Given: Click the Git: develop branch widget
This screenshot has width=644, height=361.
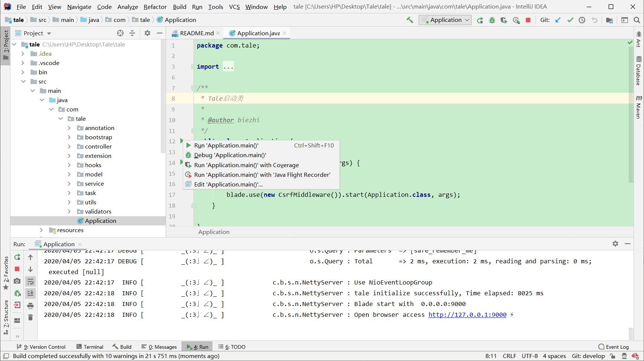Looking at the screenshot, I should (588, 356).
